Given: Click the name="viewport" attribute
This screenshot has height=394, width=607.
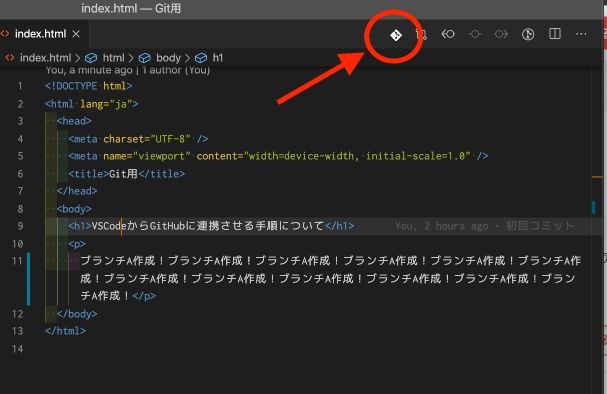Looking at the screenshot, I should pyautogui.click(x=147, y=156).
